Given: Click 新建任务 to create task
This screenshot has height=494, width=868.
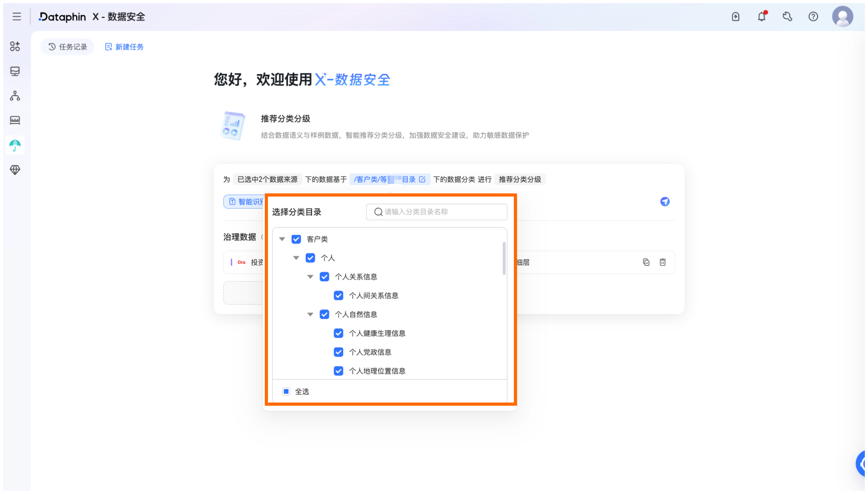Looking at the screenshot, I should [125, 47].
